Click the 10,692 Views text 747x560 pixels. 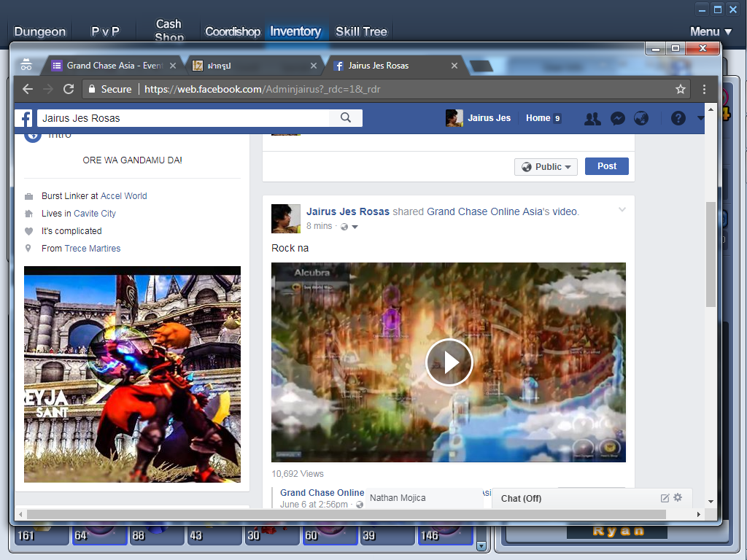[x=298, y=474]
